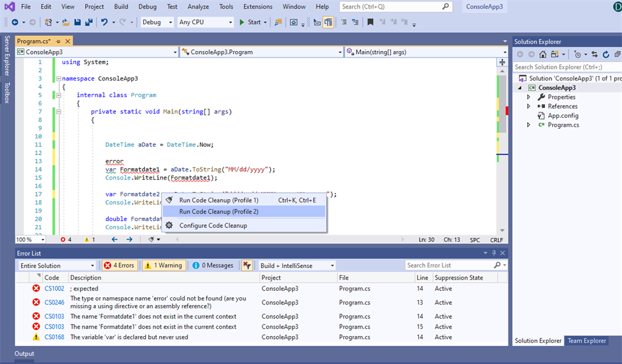This screenshot has width=622, height=364.
Task: Switch to the Team Explorer tab
Action: 586,340
